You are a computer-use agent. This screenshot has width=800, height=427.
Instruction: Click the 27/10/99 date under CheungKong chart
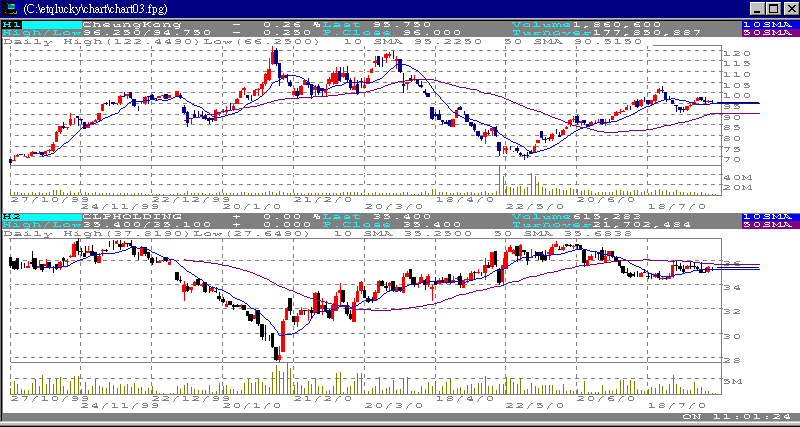point(50,199)
